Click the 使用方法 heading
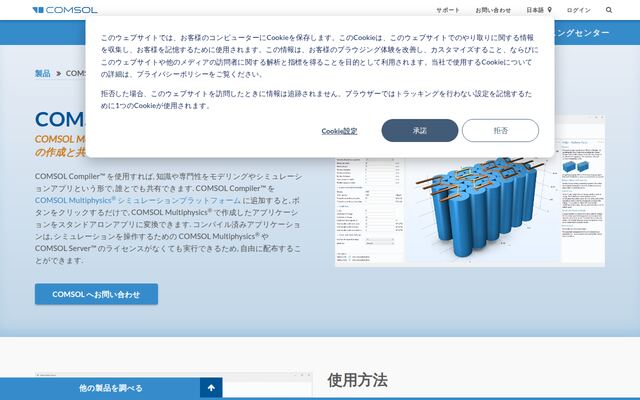The image size is (640, 400). (x=357, y=380)
